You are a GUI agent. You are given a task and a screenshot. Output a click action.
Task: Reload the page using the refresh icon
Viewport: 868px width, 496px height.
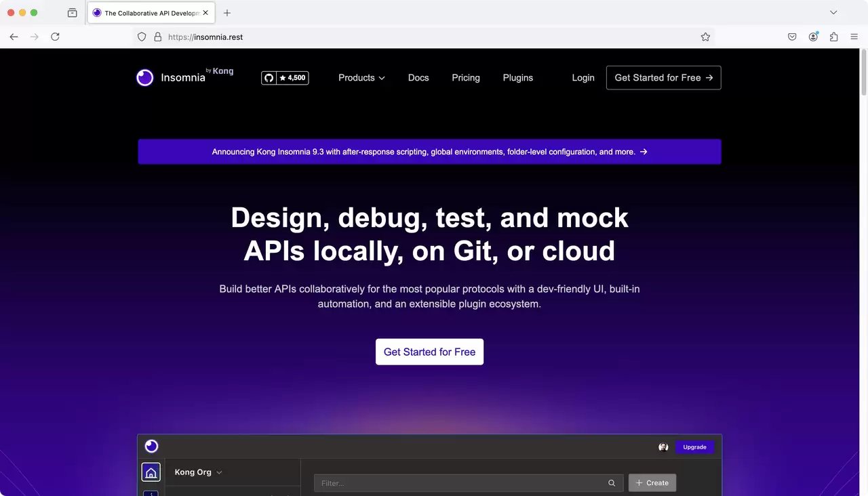(x=55, y=37)
